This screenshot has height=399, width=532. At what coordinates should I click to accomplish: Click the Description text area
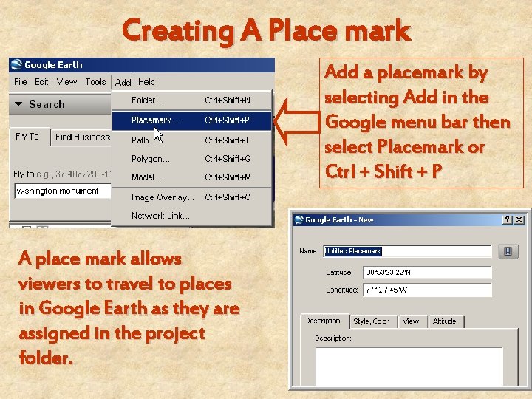coord(409,366)
